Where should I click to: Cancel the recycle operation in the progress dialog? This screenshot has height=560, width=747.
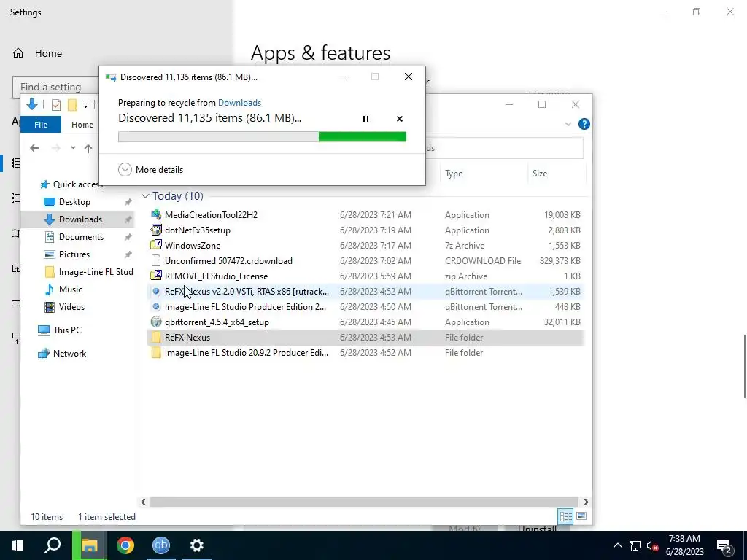400,119
